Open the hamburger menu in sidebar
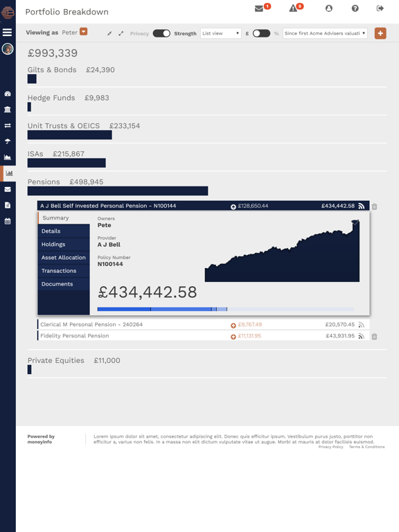 pyautogui.click(x=7, y=33)
